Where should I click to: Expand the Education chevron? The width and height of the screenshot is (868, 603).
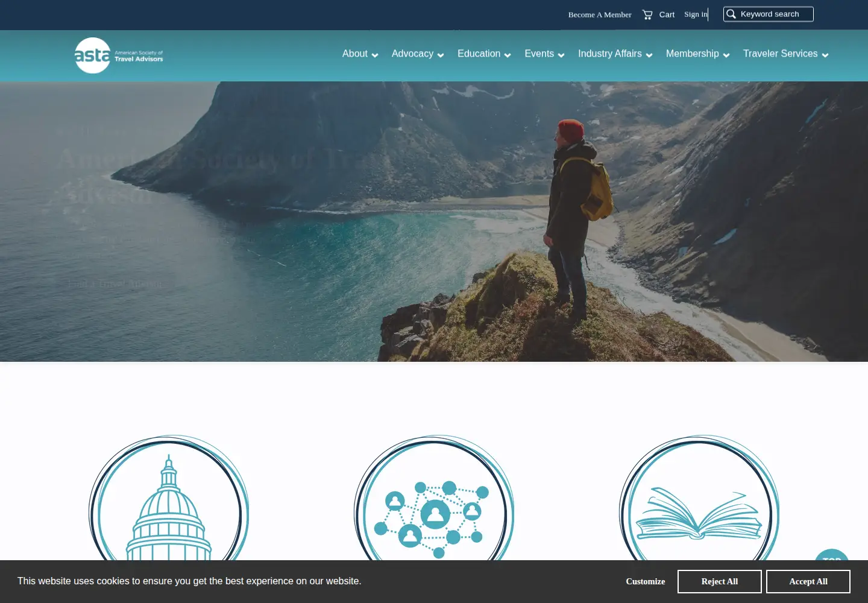pyautogui.click(x=508, y=55)
